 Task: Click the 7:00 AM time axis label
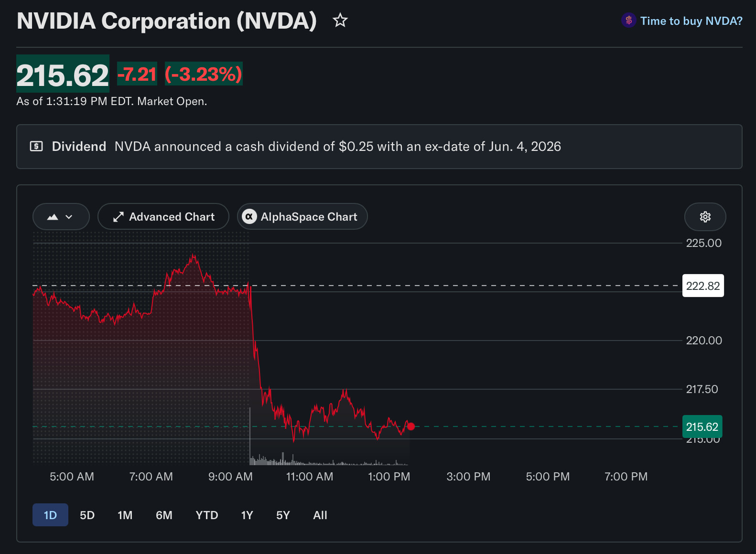click(x=151, y=476)
